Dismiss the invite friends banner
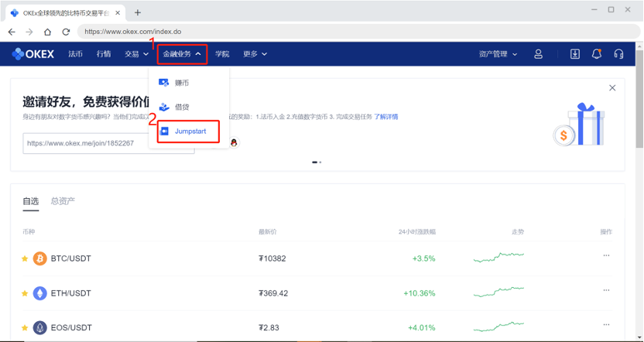This screenshot has height=342, width=644. pyautogui.click(x=612, y=88)
